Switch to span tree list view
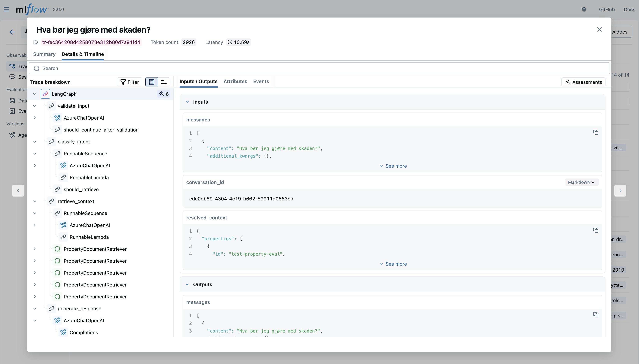 pos(151,82)
